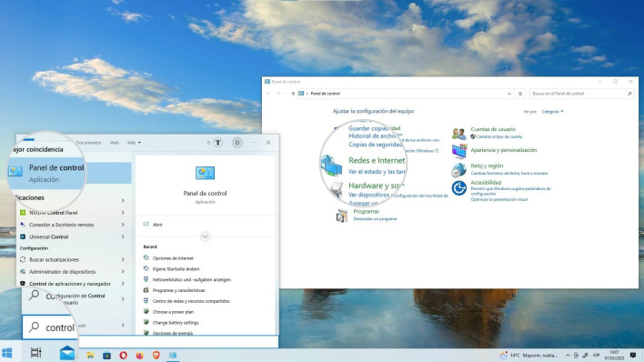Expand Universal Control result arrow
Screen dimensions: 644x362
pyautogui.click(x=123, y=236)
